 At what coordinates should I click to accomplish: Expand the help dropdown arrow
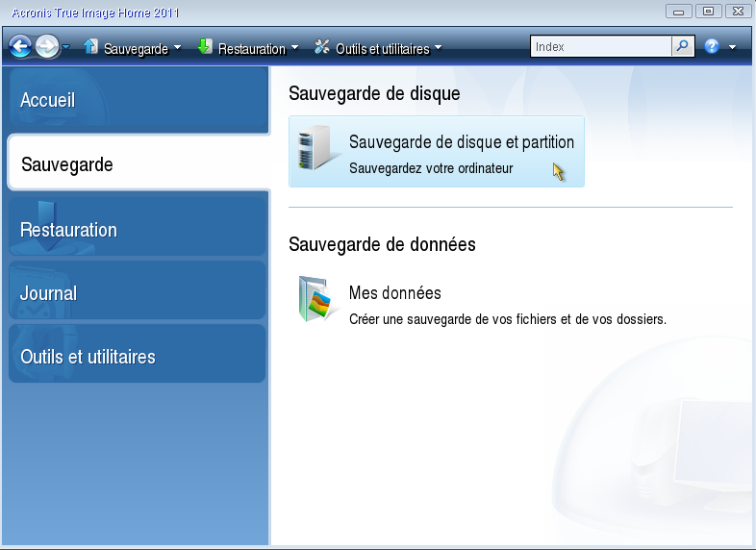point(732,47)
